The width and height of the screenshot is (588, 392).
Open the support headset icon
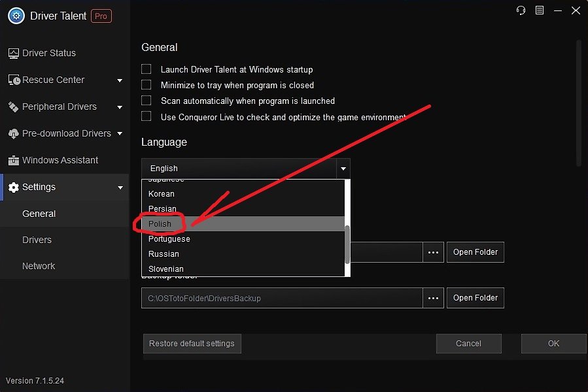521,10
